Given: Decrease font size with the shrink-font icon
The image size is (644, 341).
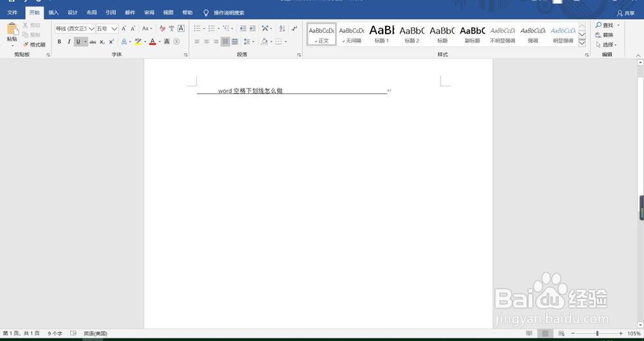Looking at the screenshot, I should (133, 29).
